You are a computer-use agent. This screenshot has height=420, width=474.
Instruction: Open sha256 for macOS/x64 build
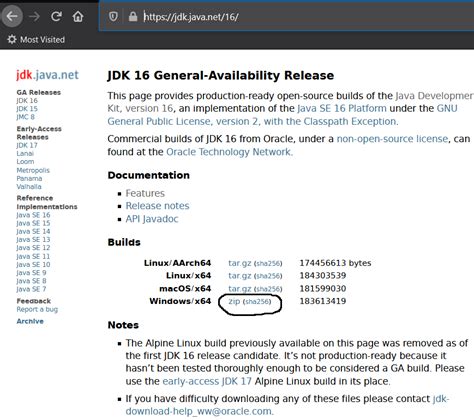[x=268, y=289]
